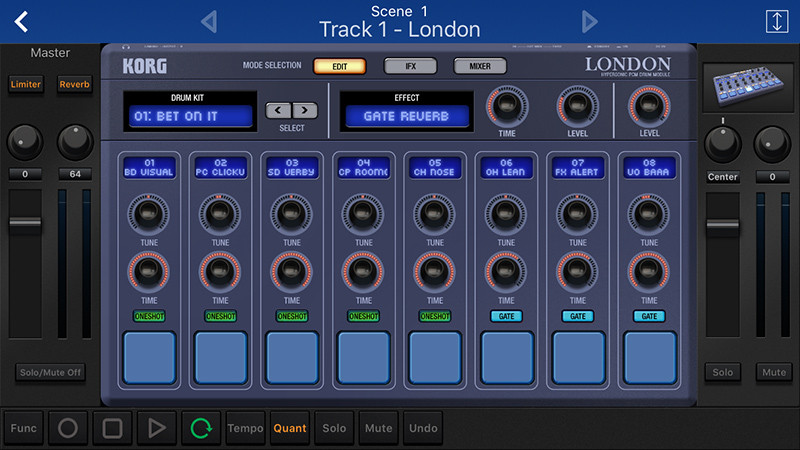Click the master LEVEL knob at far right
The width and height of the screenshot is (800, 450).
pyautogui.click(x=649, y=106)
